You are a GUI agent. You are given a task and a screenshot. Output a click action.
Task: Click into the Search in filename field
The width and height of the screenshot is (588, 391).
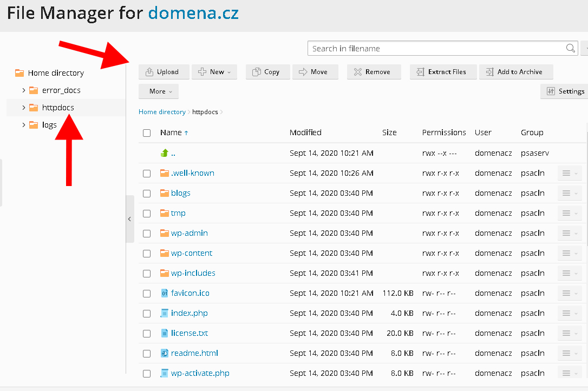(436, 48)
